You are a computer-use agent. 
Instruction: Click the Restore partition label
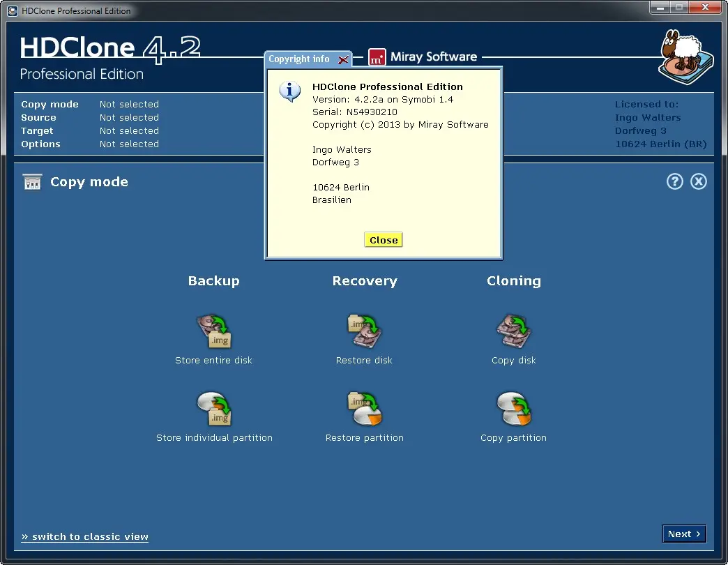365,438
